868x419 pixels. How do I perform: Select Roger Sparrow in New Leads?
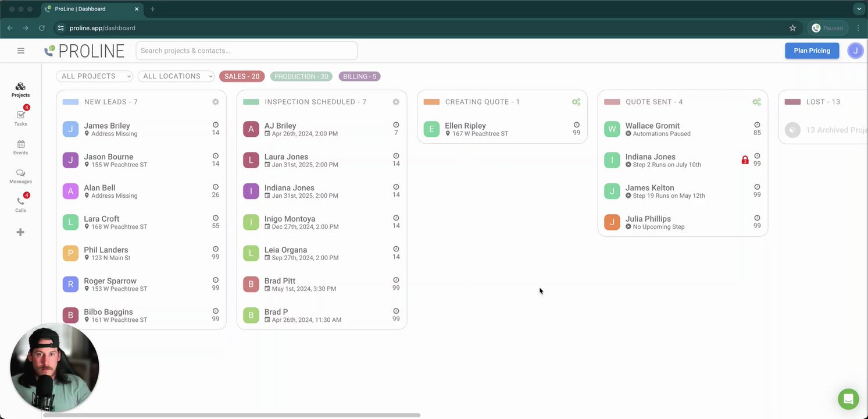141,285
